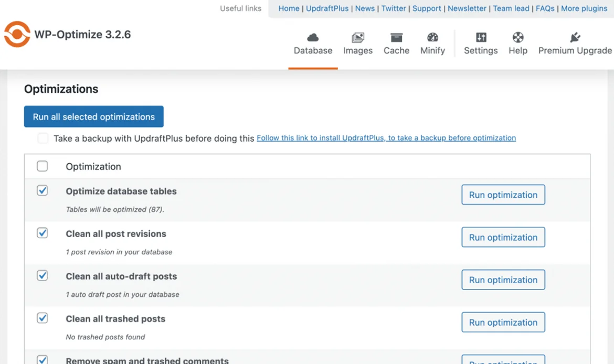614x364 pixels.
Task: Click 'Clean all auto-draft posts' row title
Action: 121,276
